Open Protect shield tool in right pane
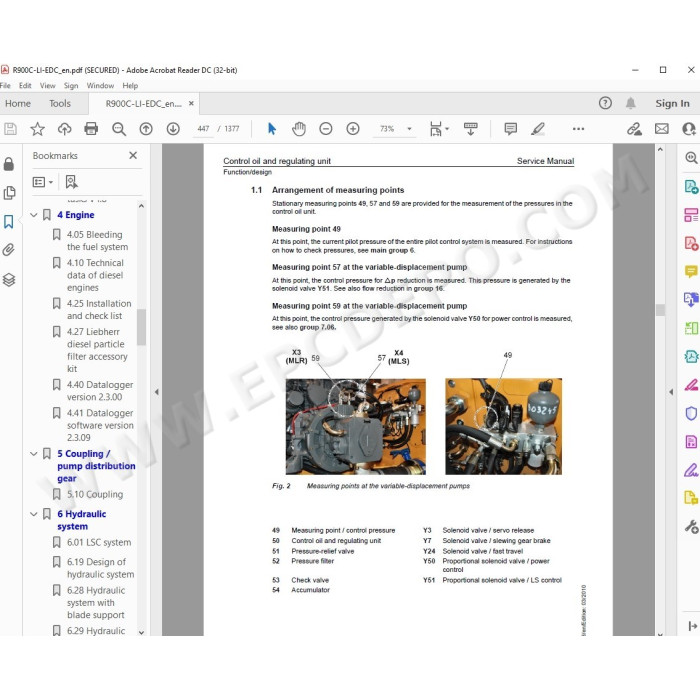Image resolution: width=700 pixels, height=700 pixels. (x=691, y=413)
